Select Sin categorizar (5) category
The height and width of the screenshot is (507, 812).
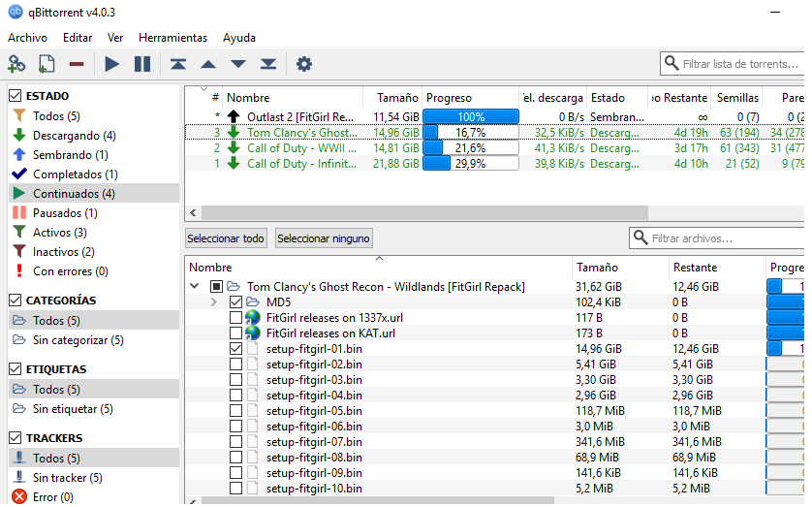pos(78,340)
